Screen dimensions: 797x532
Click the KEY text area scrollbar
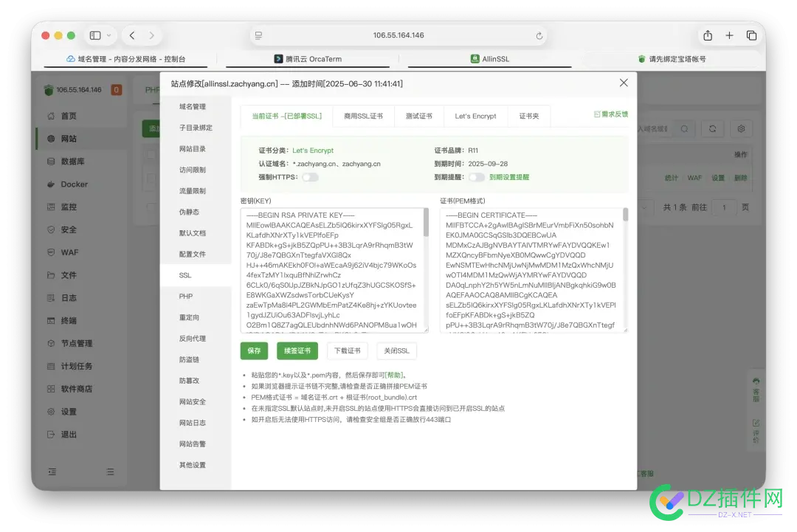(426, 223)
